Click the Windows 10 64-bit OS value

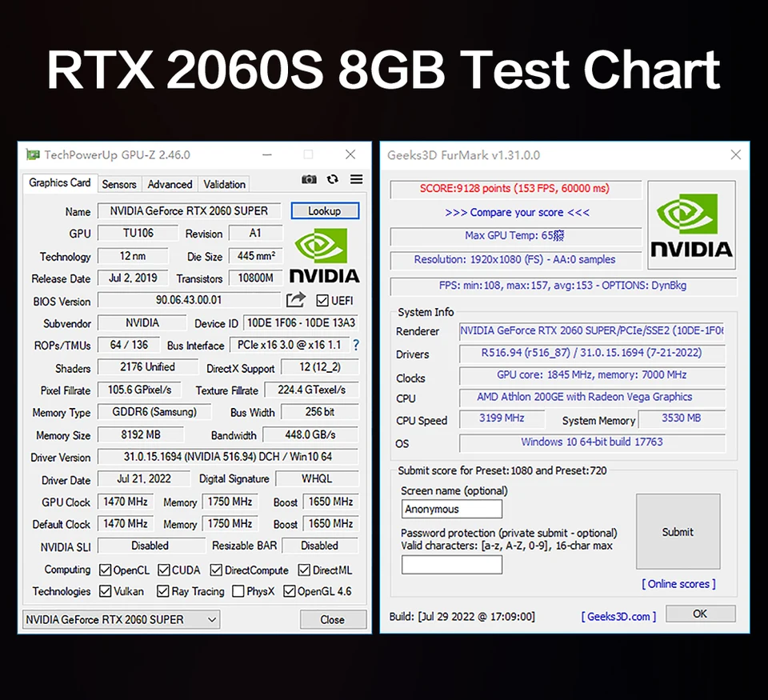tap(592, 442)
